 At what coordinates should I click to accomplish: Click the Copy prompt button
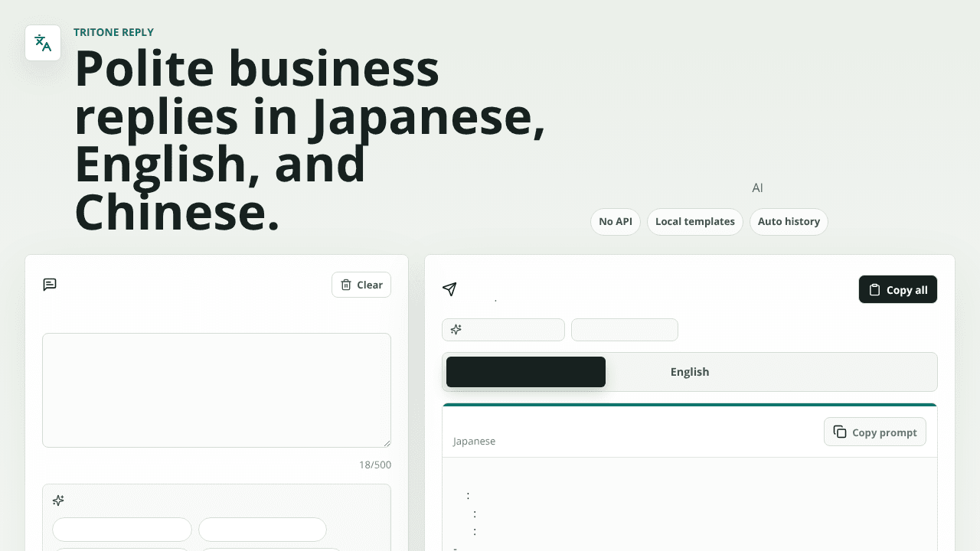pos(875,432)
